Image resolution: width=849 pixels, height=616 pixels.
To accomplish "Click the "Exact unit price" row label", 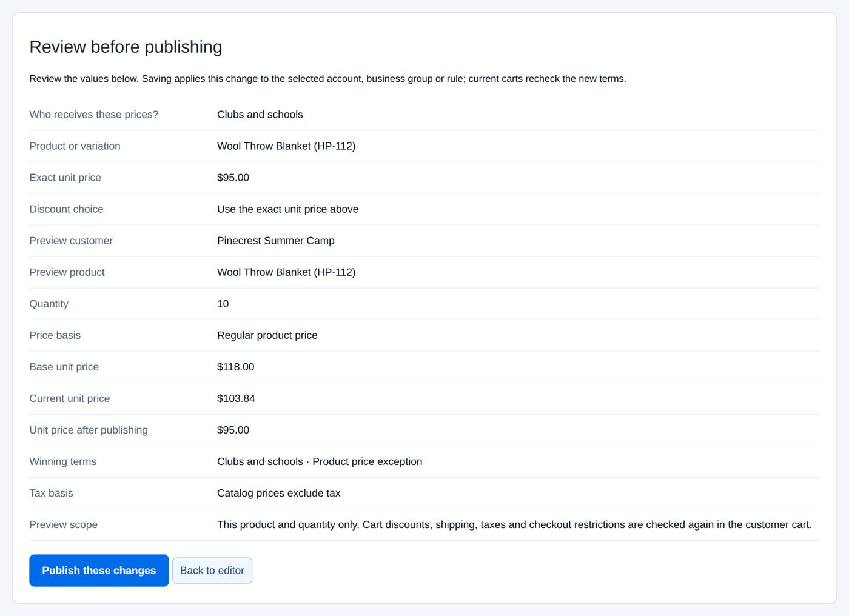I will (x=65, y=178).
